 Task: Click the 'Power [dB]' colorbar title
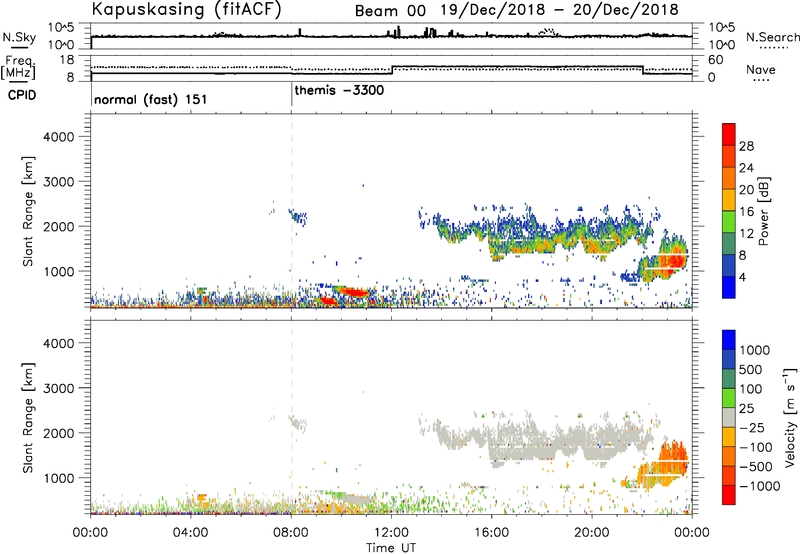pyautogui.click(x=763, y=211)
